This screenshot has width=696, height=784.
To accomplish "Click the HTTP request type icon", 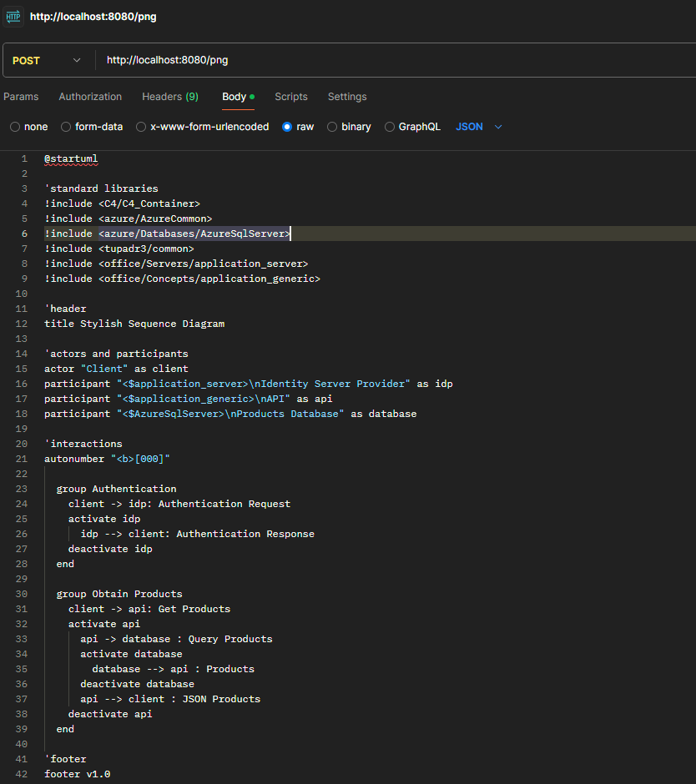I will [13, 17].
